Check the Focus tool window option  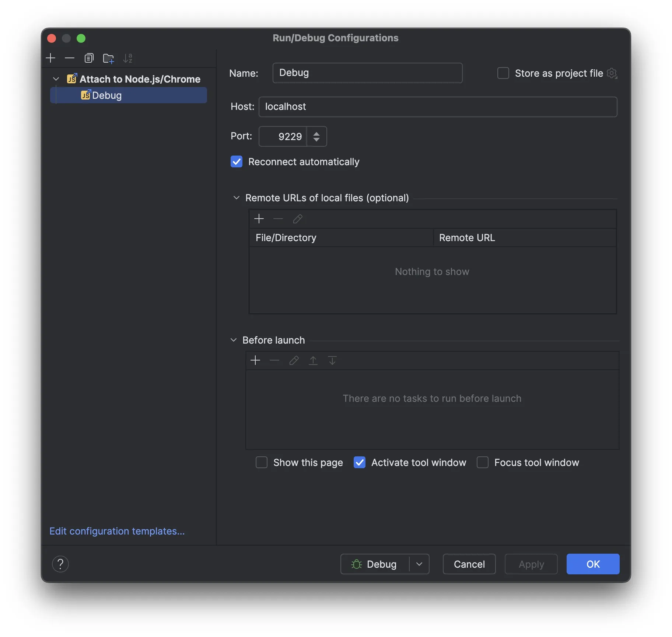tap(483, 463)
